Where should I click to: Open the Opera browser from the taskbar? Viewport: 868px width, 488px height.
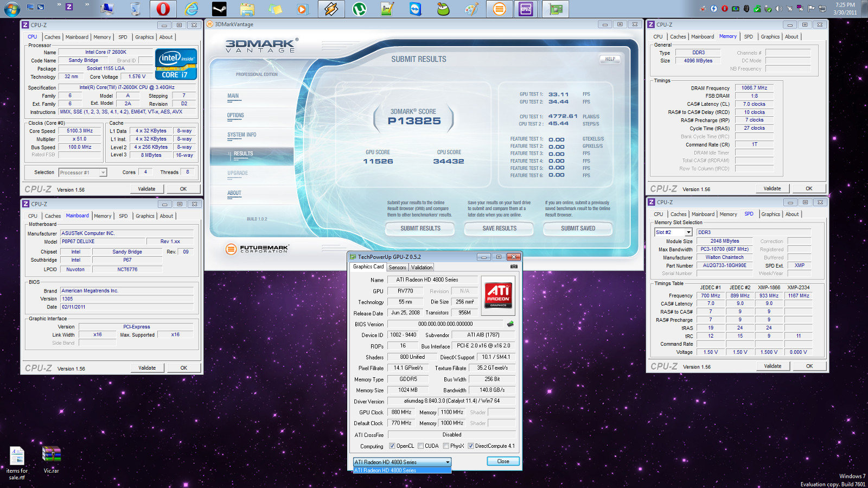pos(163,9)
